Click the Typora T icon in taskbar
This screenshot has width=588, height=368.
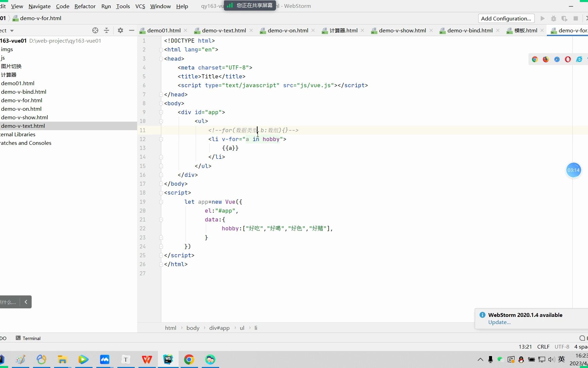[126, 359]
